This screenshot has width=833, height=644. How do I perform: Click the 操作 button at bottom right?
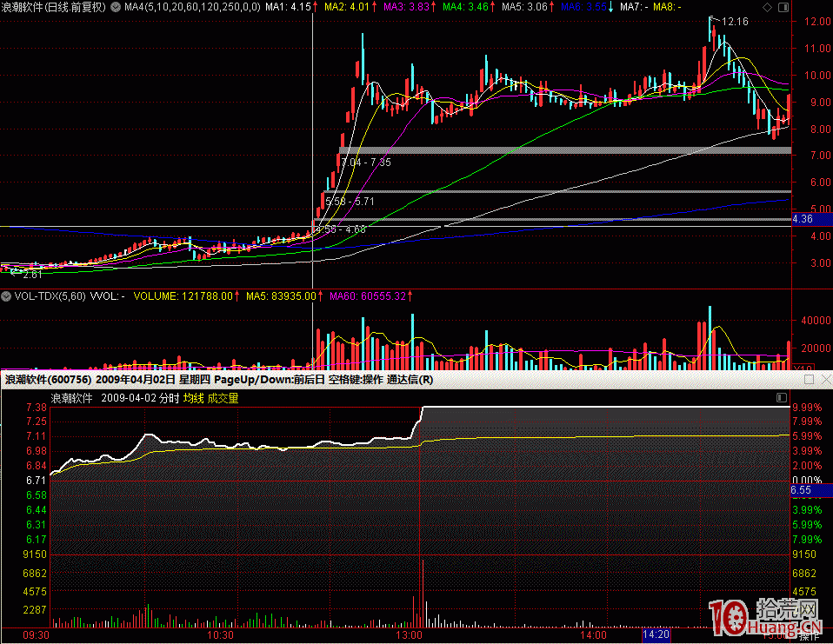pos(809,635)
